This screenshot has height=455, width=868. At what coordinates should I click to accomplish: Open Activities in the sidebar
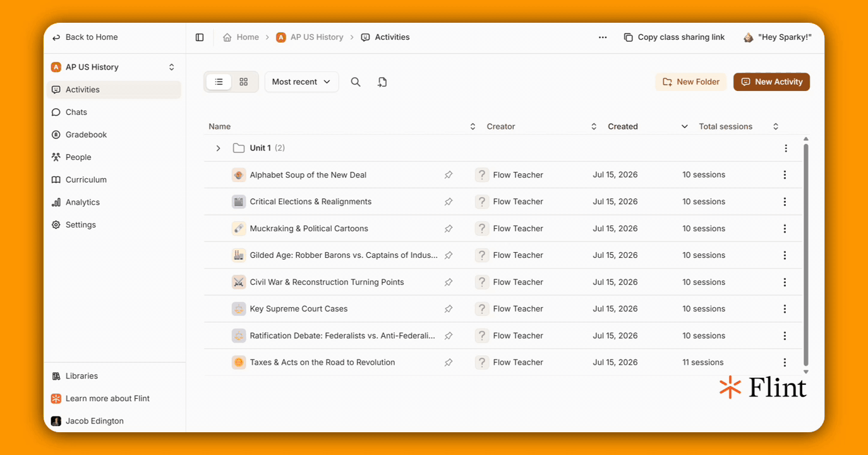click(114, 90)
